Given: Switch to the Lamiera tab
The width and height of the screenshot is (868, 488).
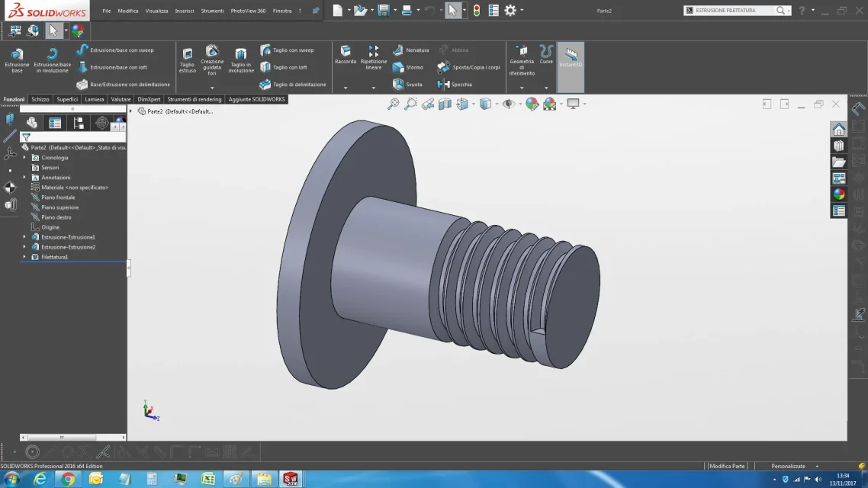Looking at the screenshot, I should (94, 99).
